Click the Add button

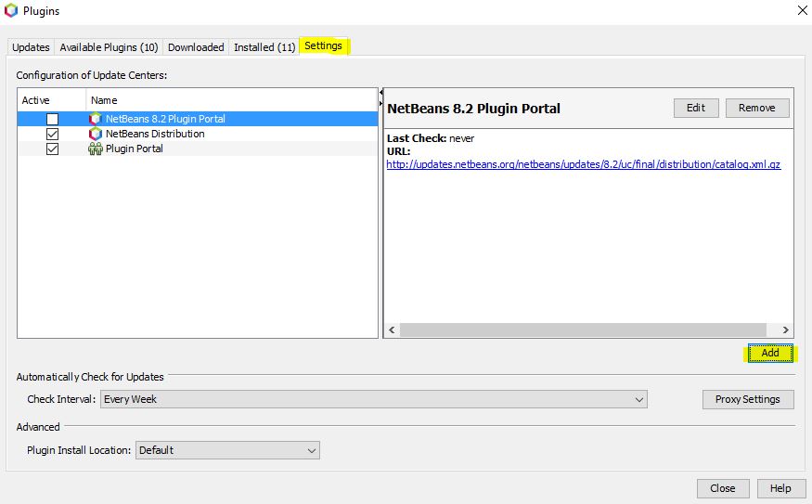(770, 353)
